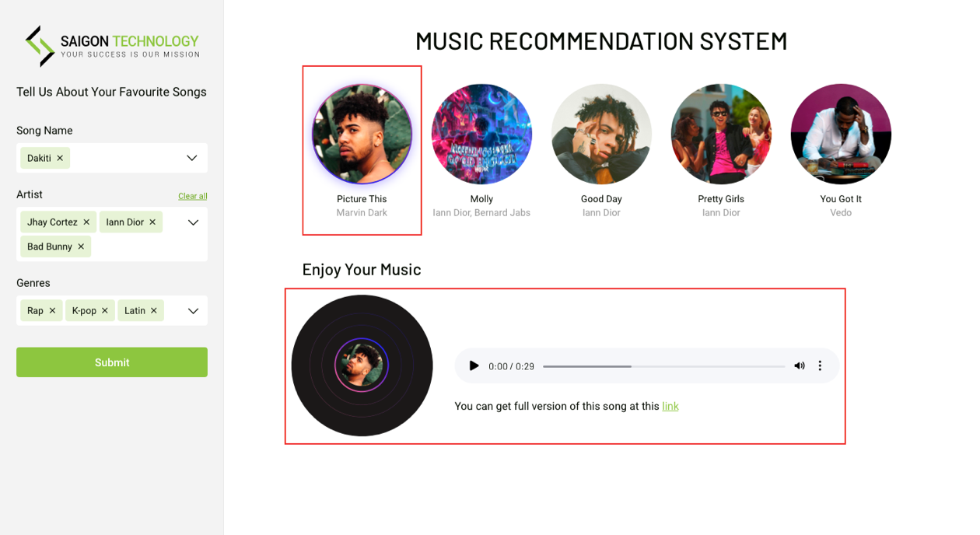The image size is (980, 535).
Task: Seek within the audio progress bar
Action: pos(664,366)
